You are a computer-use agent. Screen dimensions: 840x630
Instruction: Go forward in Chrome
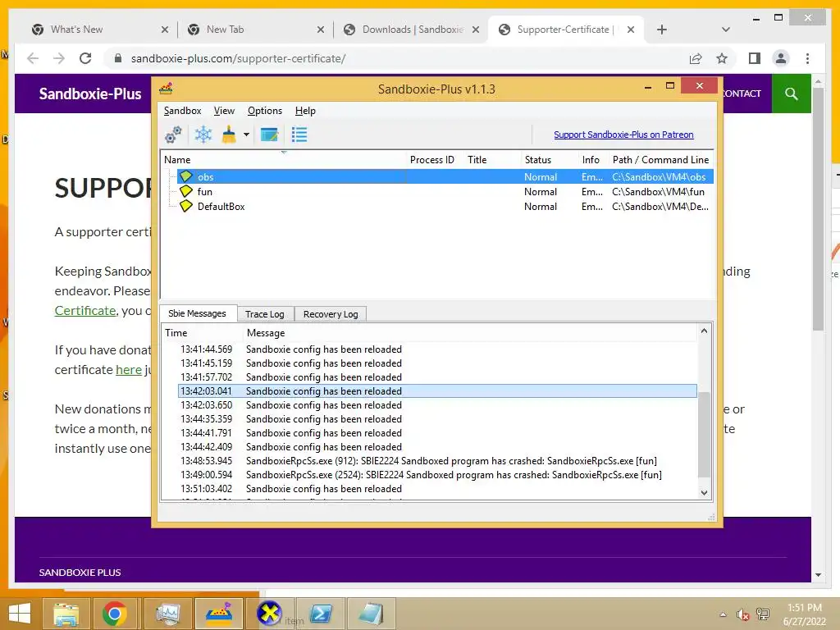[59, 58]
